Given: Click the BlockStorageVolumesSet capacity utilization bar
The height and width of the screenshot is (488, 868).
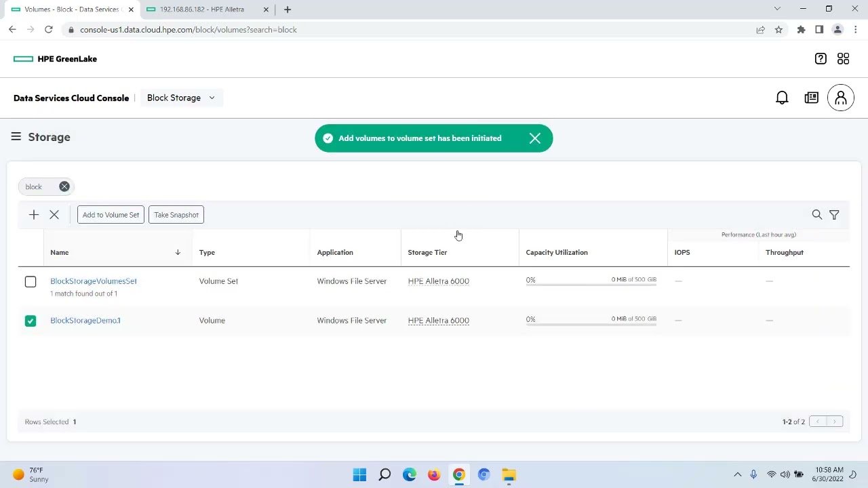Looking at the screenshot, I should coord(591,285).
